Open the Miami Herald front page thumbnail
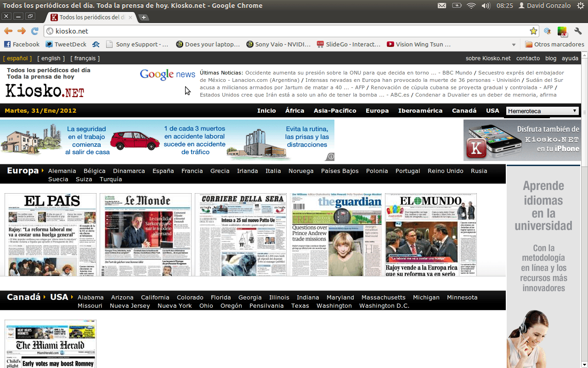Viewport: 588px width, 368px height. tap(51, 344)
